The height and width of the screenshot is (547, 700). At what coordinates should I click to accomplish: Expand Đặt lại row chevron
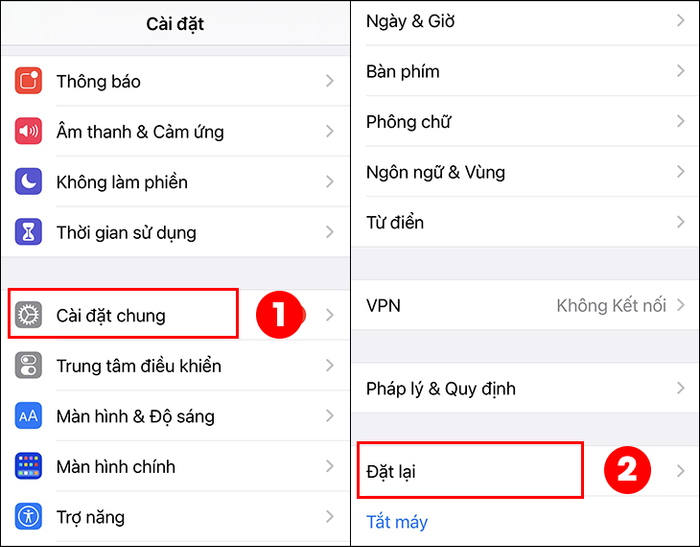(x=680, y=471)
